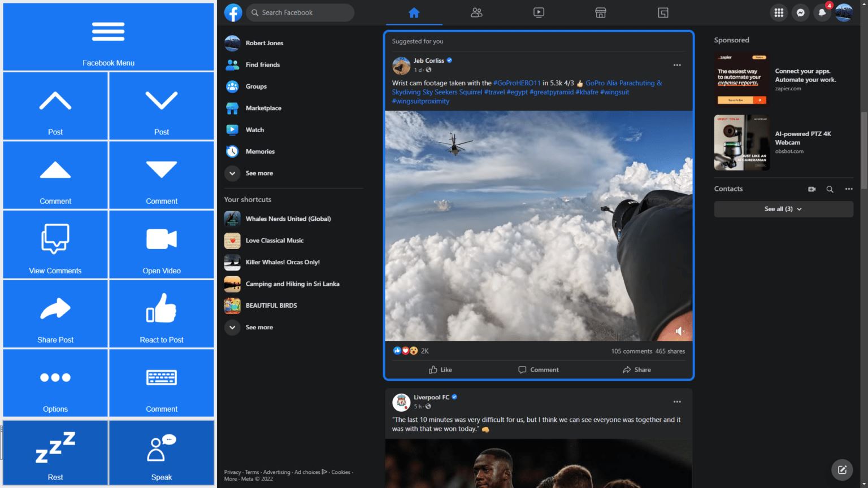Open the notifications bell icon
This screenshot has height=488, width=868.
tap(822, 12)
